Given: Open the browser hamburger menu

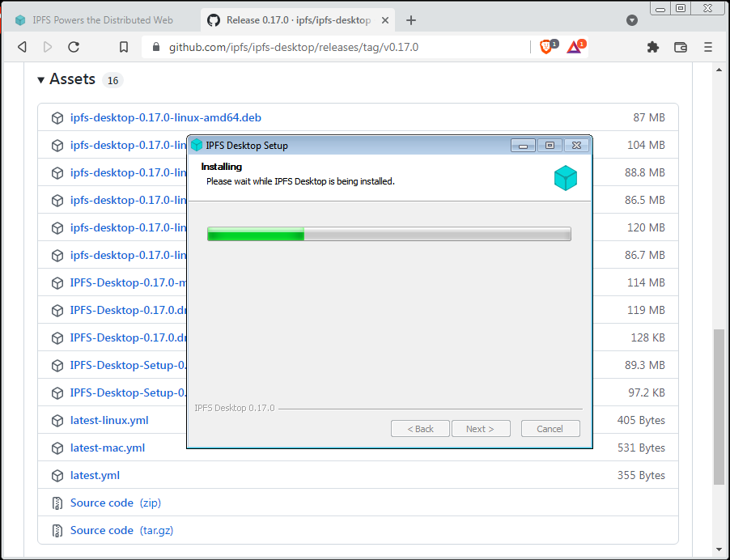Looking at the screenshot, I should coord(707,47).
